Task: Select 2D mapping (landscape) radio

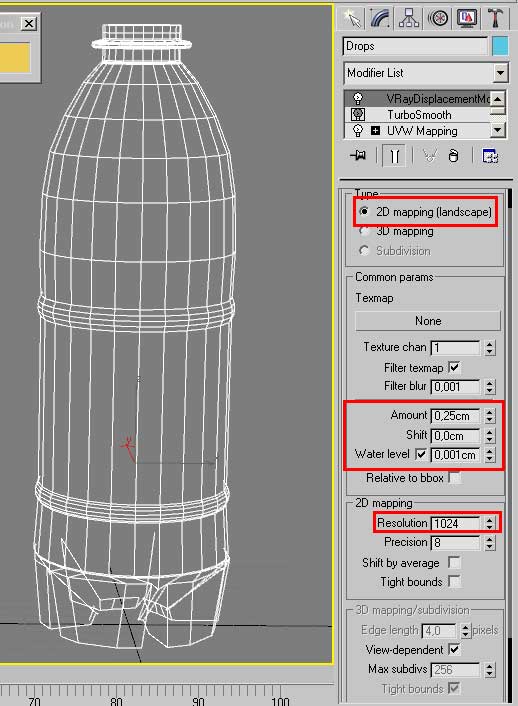Action: [x=364, y=211]
